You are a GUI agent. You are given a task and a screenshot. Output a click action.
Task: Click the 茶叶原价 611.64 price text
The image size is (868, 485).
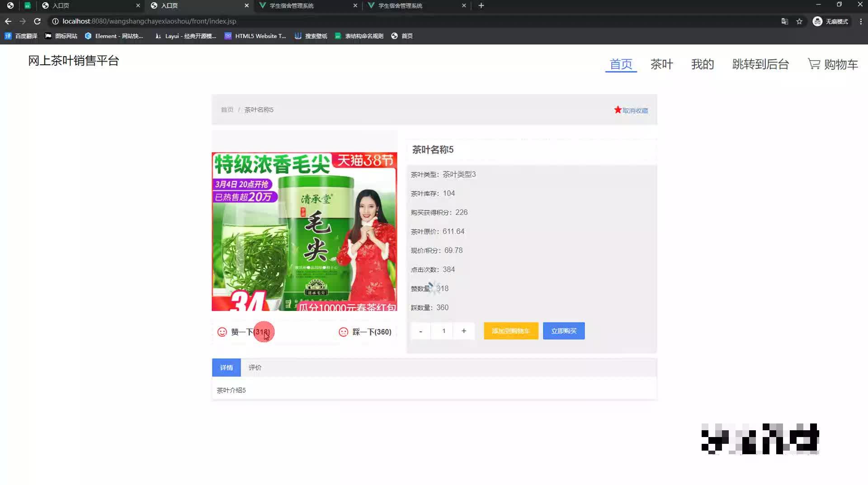(437, 231)
